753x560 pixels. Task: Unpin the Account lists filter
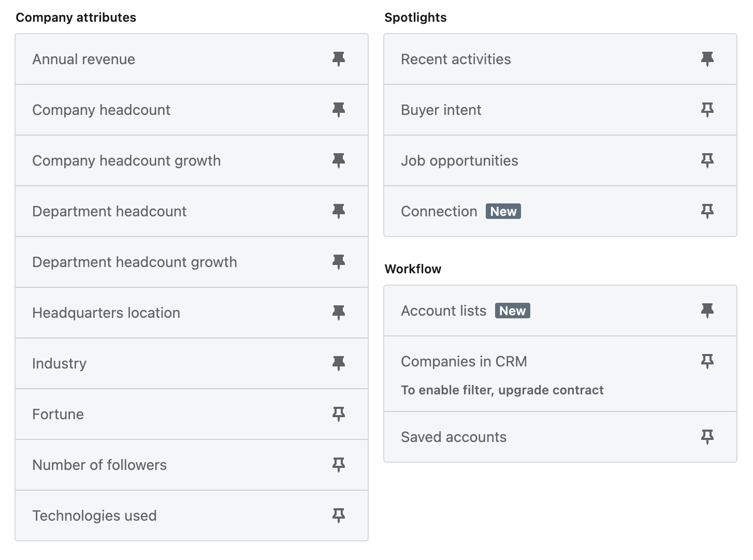[707, 310]
